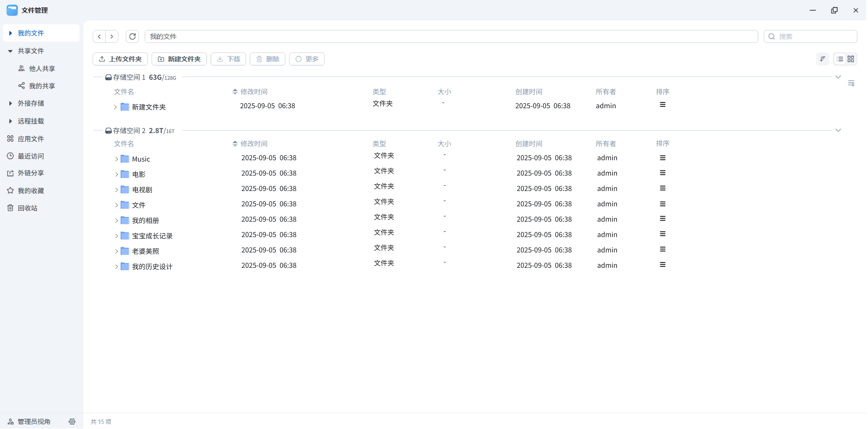Click drag handle icon for Music row
Viewport: 868px width, 429px height.
(x=662, y=158)
